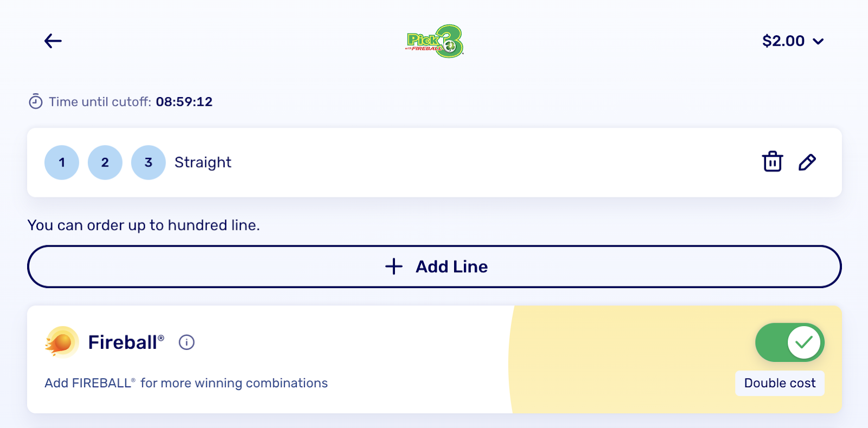This screenshot has height=428, width=868.
Task: Edit the Straight line with pencil icon
Action: click(807, 162)
